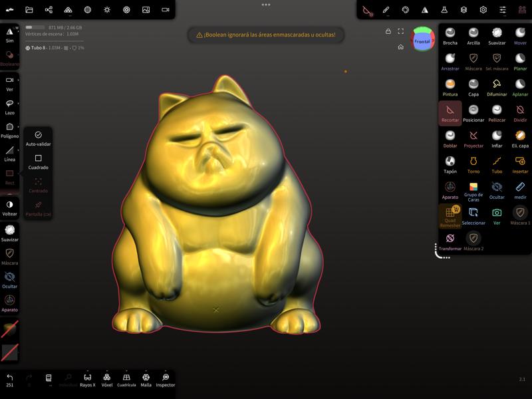Select the Tubo tube tool
The height and width of the screenshot is (399, 532).
click(497, 165)
